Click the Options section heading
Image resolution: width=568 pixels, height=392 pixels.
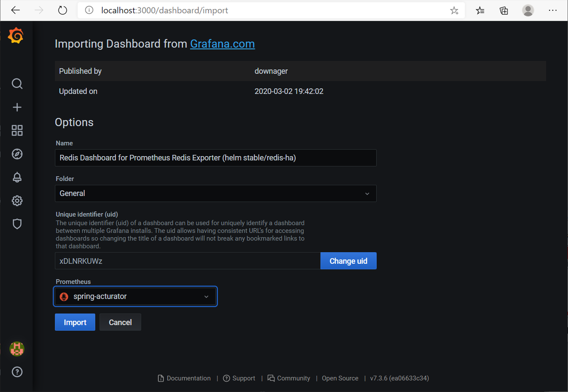pos(74,122)
